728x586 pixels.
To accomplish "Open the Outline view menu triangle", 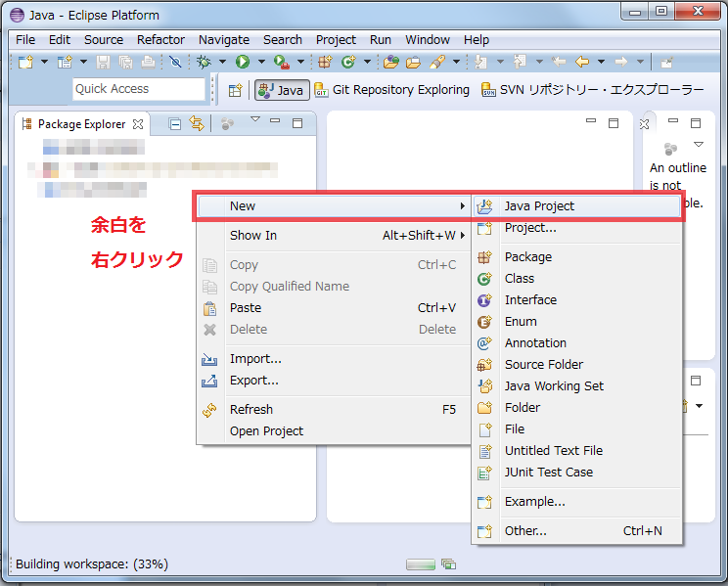I will click(699, 145).
